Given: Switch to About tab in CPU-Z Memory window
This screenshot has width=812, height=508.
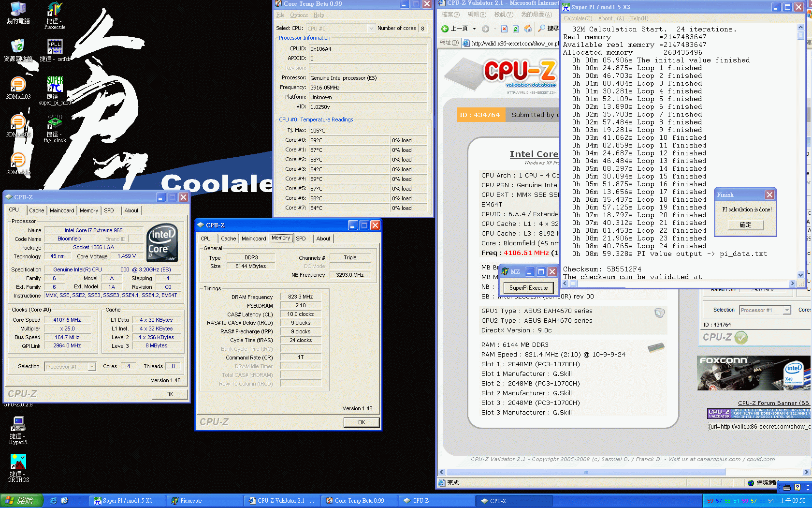Looking at the screenshot, I should pos(323,239).
